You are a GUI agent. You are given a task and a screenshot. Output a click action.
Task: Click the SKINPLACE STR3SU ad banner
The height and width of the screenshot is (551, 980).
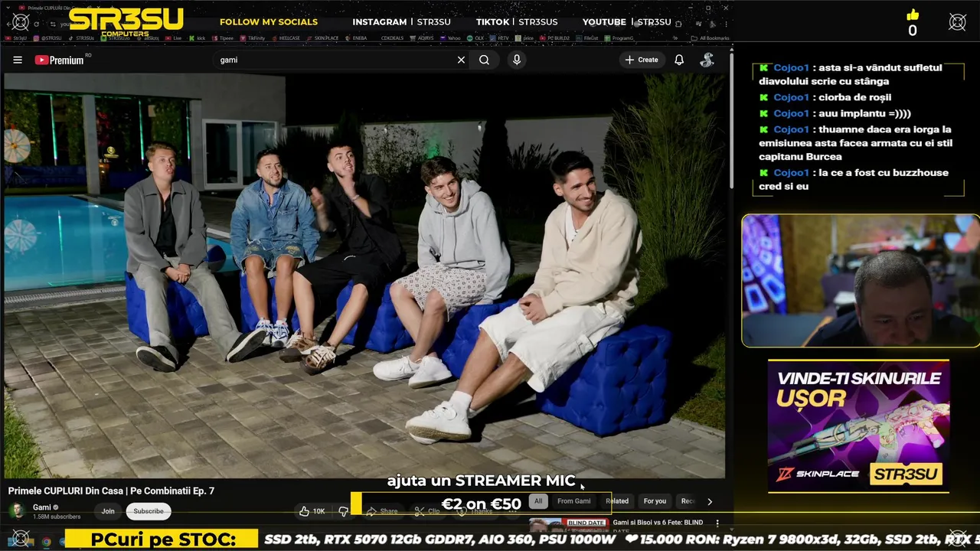(858, 426)
